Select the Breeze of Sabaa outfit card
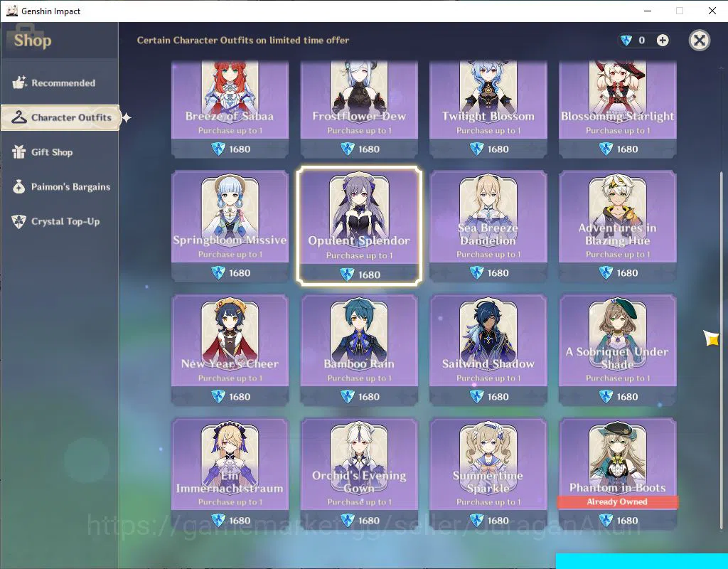 (230, 109)
